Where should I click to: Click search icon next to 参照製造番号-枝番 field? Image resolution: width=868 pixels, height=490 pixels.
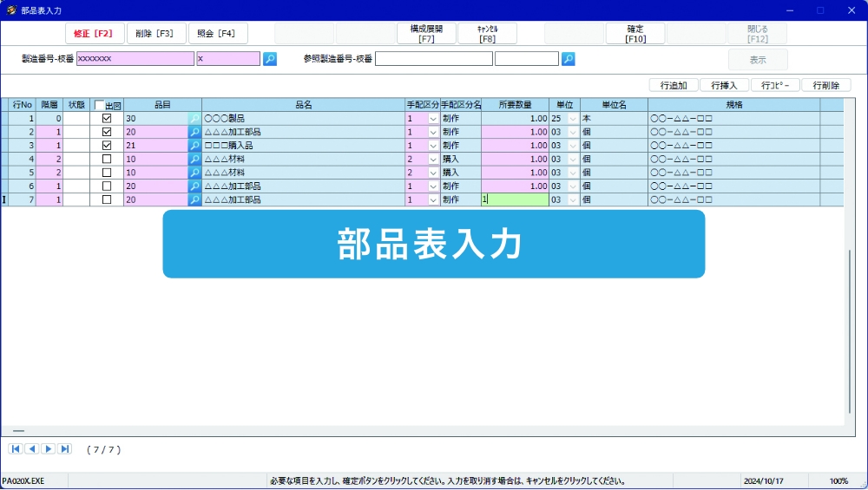569,59
